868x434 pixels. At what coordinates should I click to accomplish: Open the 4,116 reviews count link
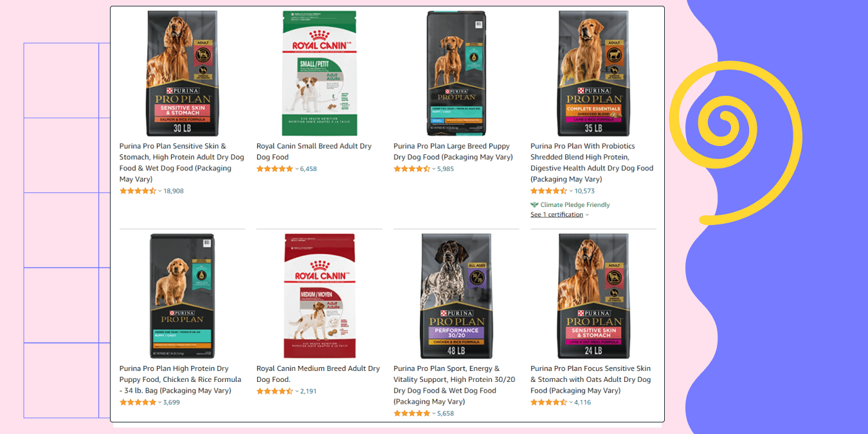583,402
